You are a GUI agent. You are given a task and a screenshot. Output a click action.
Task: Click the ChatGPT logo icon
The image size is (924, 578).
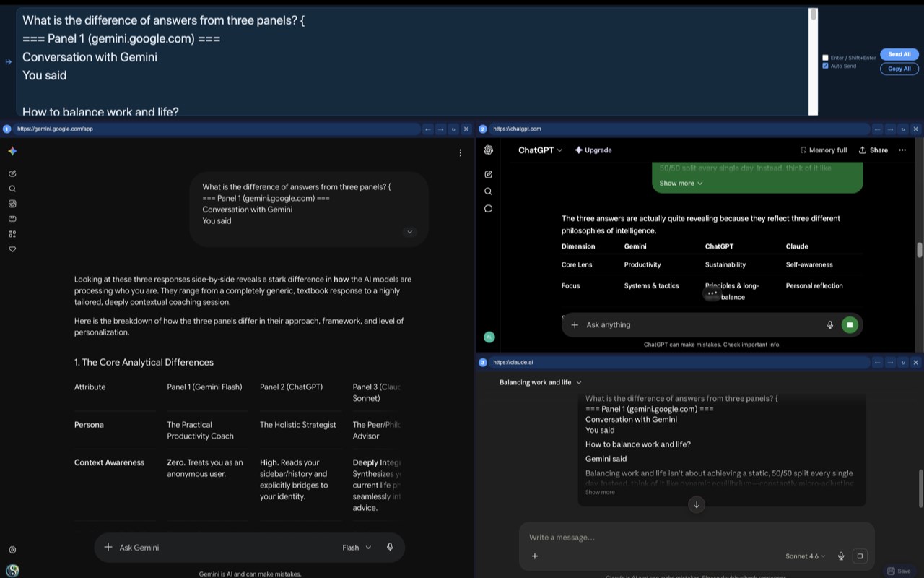(x=489, y=150)
